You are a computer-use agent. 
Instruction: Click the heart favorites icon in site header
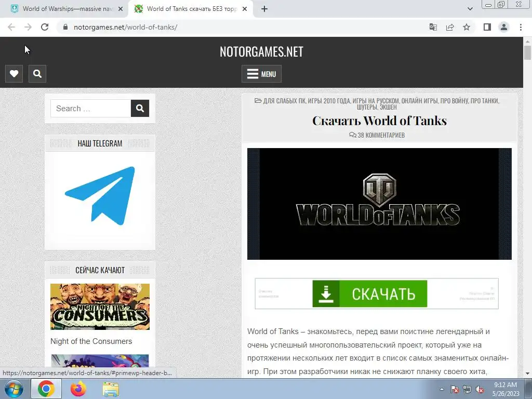coord(14,74)
